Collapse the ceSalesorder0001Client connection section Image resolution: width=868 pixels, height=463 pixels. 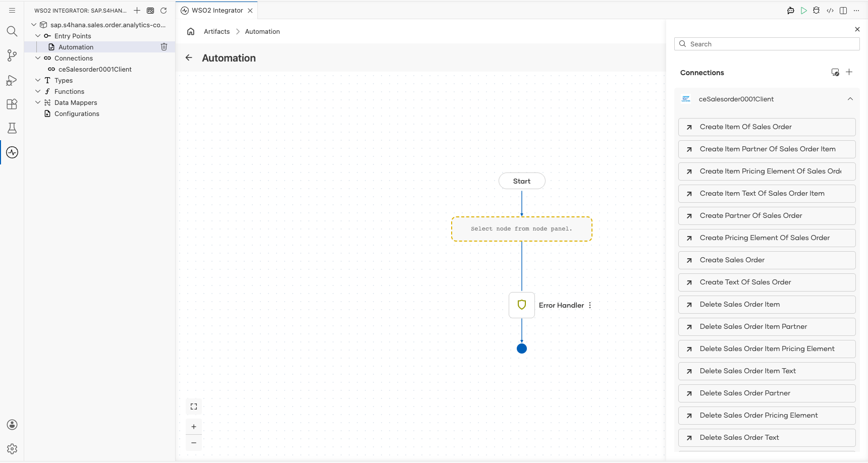pyautogui.click(x=850, y=99)
